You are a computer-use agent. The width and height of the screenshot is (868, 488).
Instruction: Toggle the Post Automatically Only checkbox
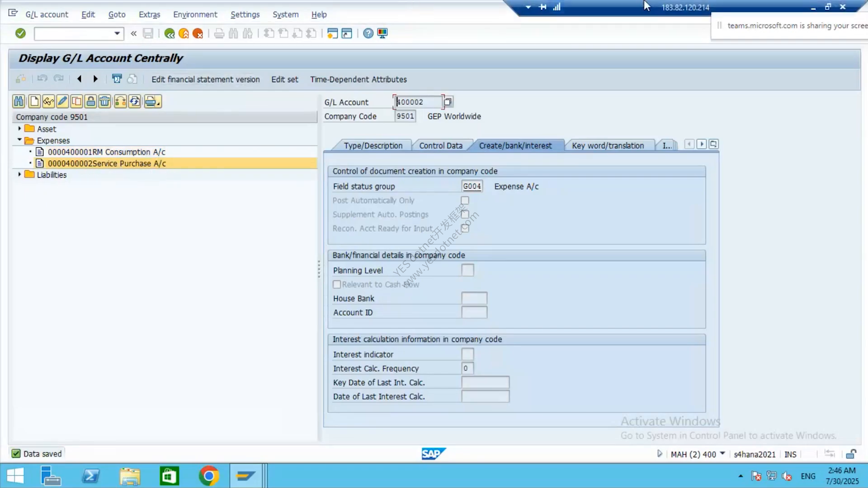tap(465, 200)
